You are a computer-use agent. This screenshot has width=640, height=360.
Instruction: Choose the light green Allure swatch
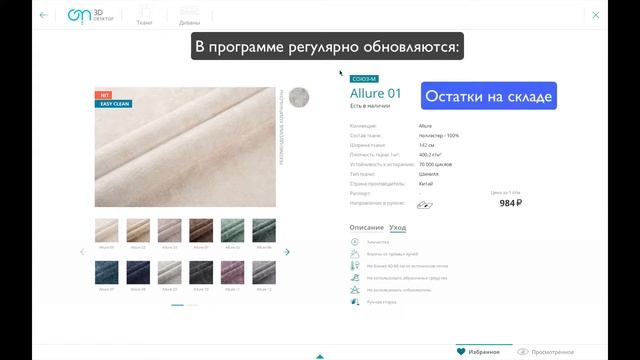(232, 230)
